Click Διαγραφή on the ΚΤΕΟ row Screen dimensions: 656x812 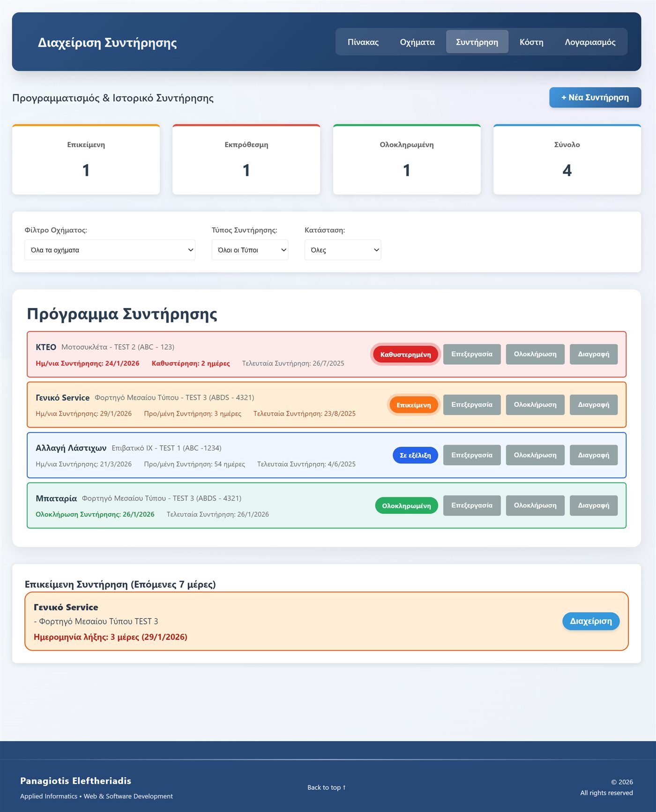point(594,354)
